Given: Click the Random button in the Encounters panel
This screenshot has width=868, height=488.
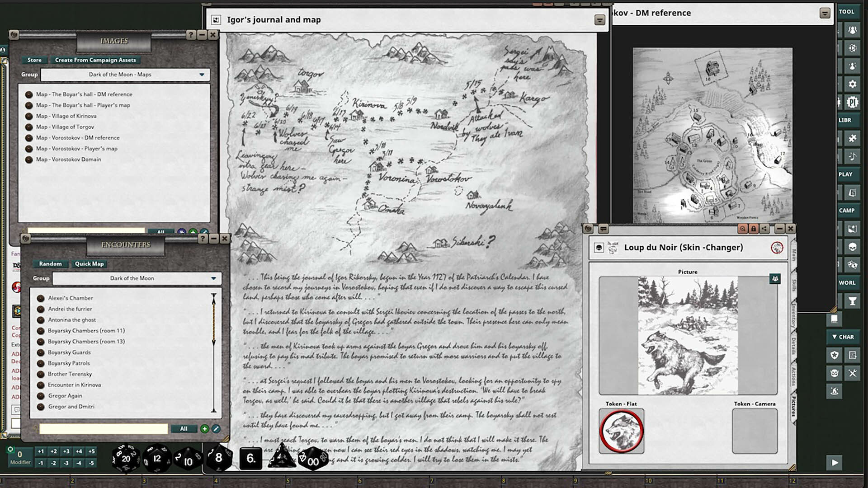Looking at the screenshot, I should tap(50, 264).
